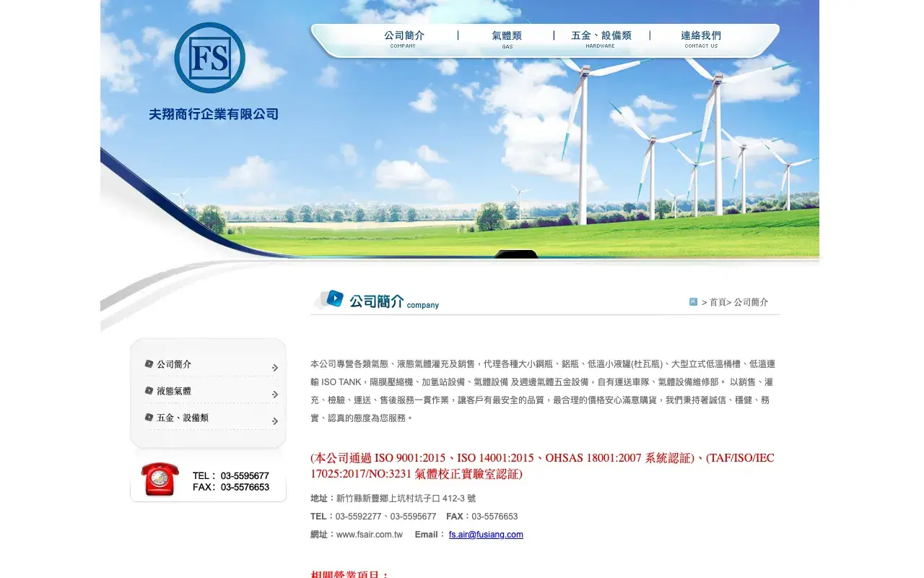Click blue arrow icon beside 公司簡介 heading
Screen dimensions: 924x578
point(334,298)
